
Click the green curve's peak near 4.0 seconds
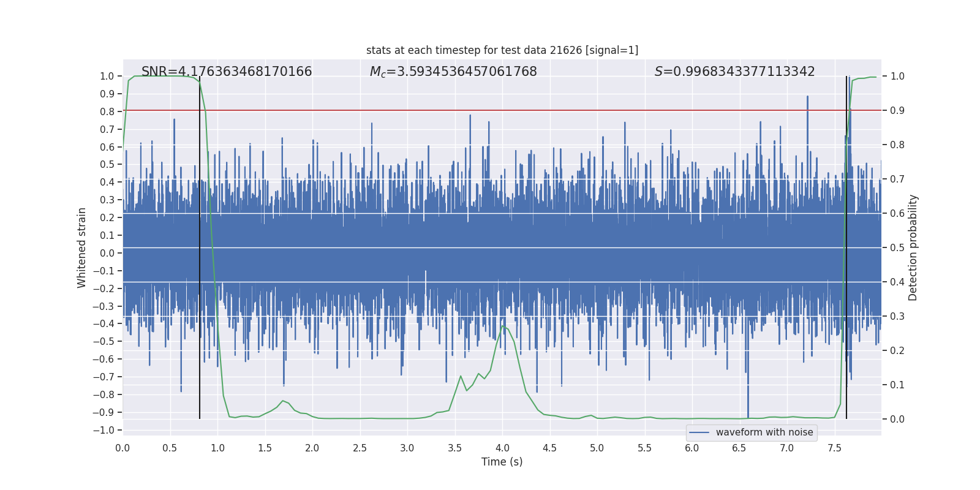click(x=503, y=326)
